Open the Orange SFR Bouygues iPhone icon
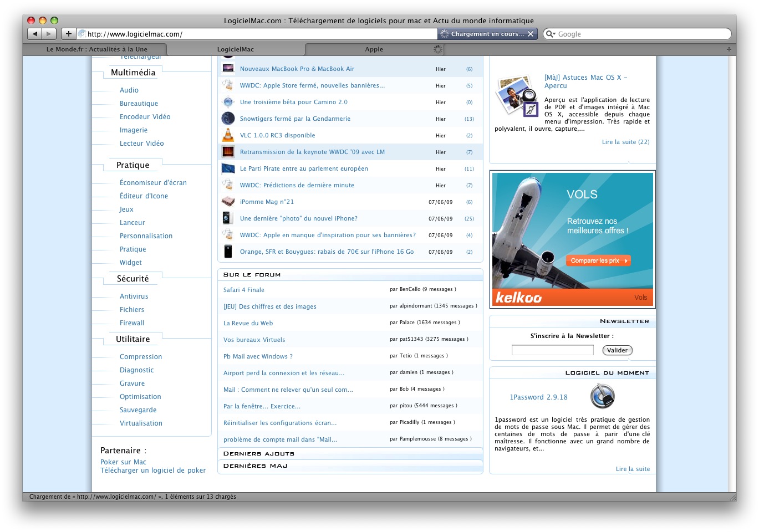This screenshot has width=759, height=532. click(x=228, y=251)
